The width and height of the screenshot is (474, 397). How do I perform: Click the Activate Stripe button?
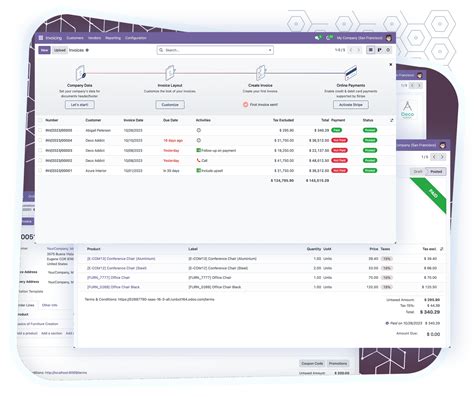coord(351,105)
